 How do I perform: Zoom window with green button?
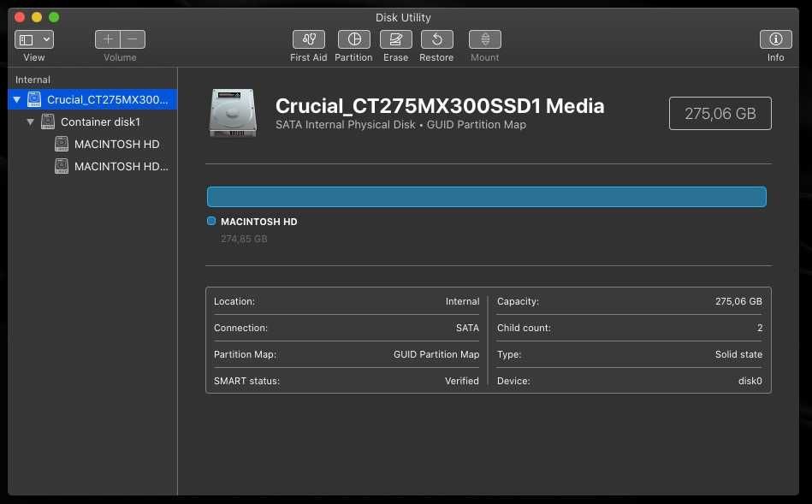tap(54, 17)
